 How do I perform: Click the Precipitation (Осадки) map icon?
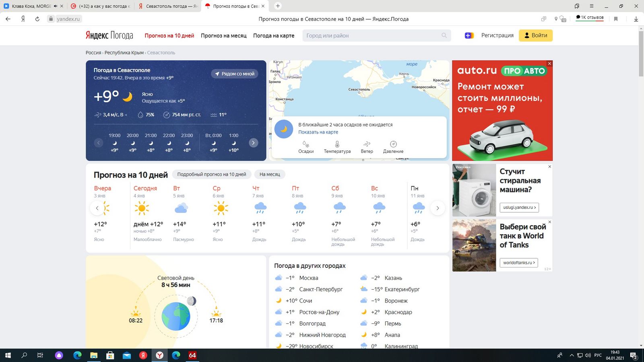(306, 144)
